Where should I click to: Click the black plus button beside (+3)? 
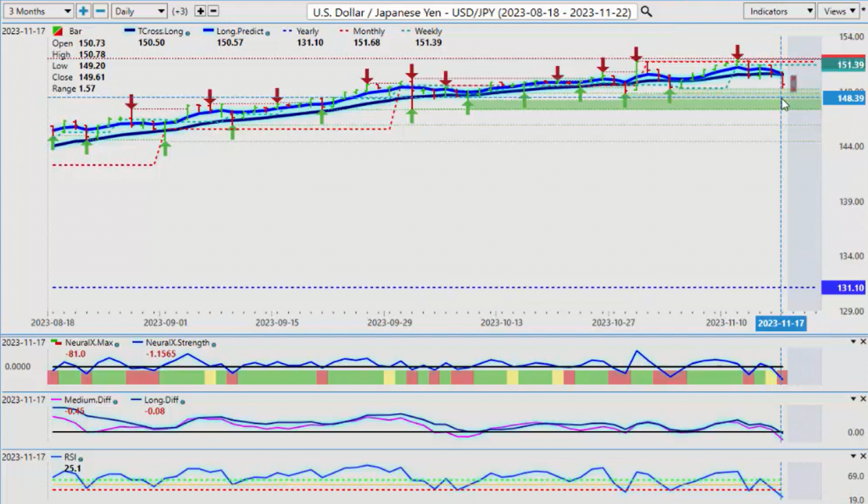[x=200, y=11]
